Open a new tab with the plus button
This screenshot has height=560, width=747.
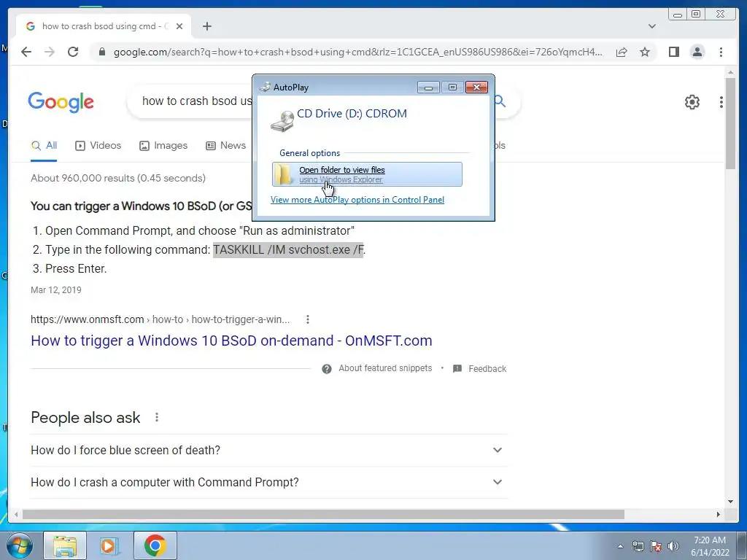(x=206, y=26)
